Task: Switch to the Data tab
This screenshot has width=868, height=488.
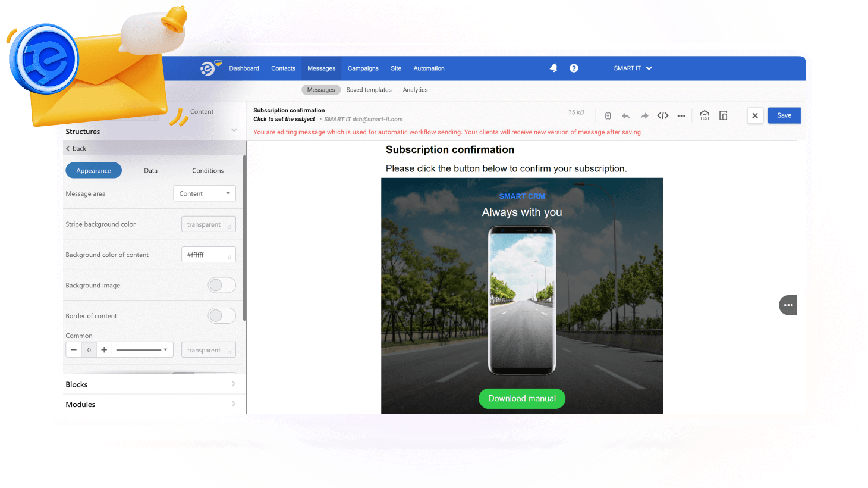Action: coord(150,171)
